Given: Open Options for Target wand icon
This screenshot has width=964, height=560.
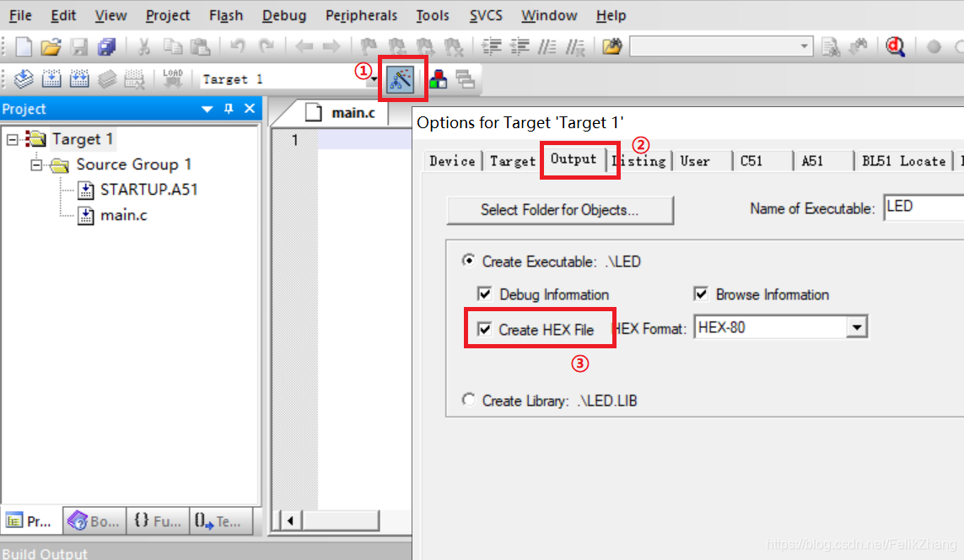Looking at the screenshot, I should click(x=401, y=79).
